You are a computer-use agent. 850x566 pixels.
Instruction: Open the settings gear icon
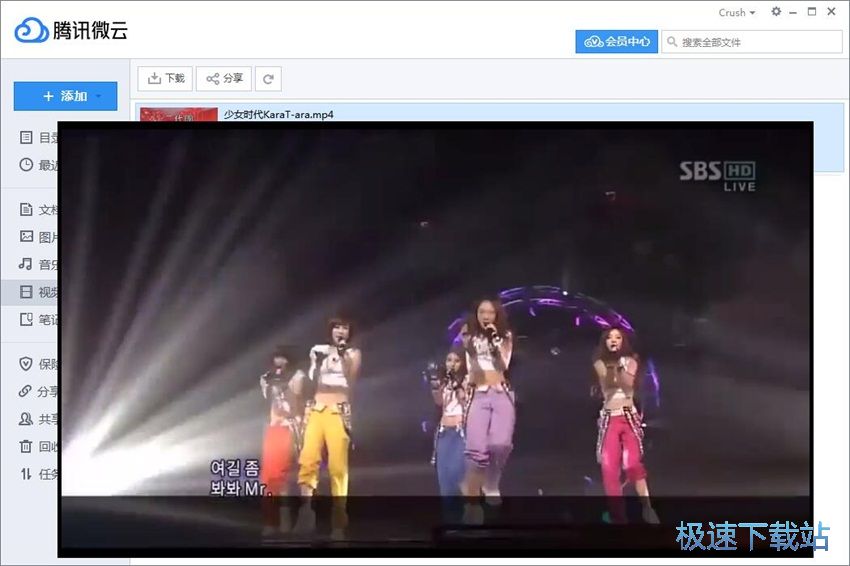point(776,11)
